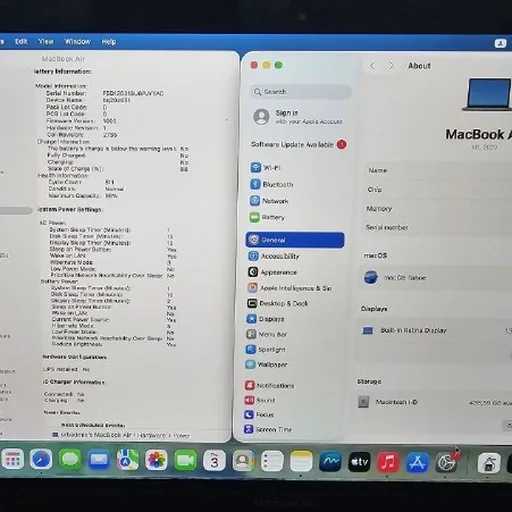Open Apple Intelligence & Siri settings

click(x=289, y=288)
